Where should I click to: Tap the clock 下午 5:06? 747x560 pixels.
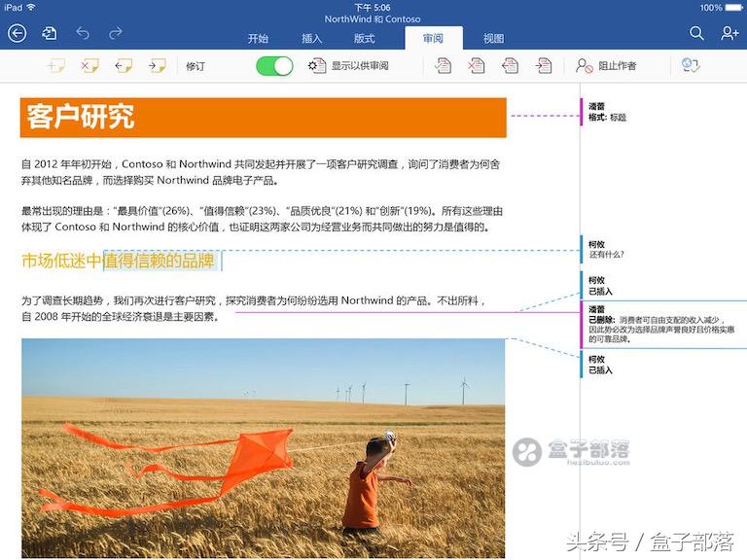373,7
